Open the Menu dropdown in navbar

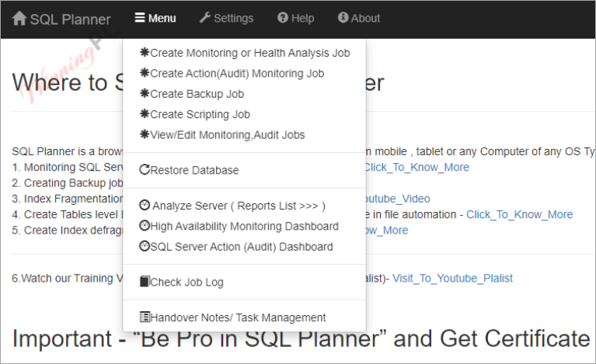pos(155,18)
